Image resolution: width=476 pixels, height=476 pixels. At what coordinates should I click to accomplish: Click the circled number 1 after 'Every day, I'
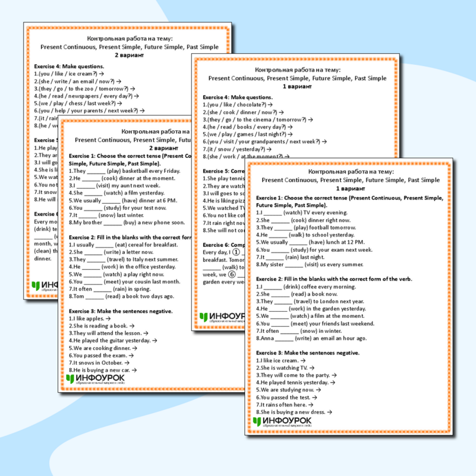pos(236,252)
